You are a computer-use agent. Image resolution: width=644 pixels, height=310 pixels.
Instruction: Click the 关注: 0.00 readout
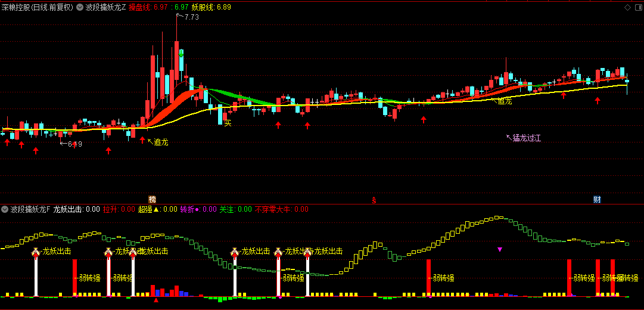(236, 209)
